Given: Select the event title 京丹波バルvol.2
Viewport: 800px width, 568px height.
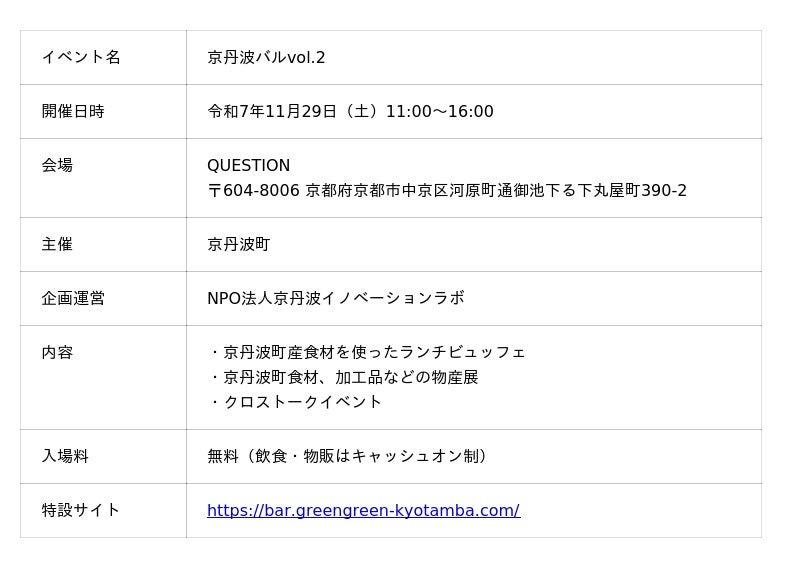Looking at the screenshot, I should tap(266, 57).
